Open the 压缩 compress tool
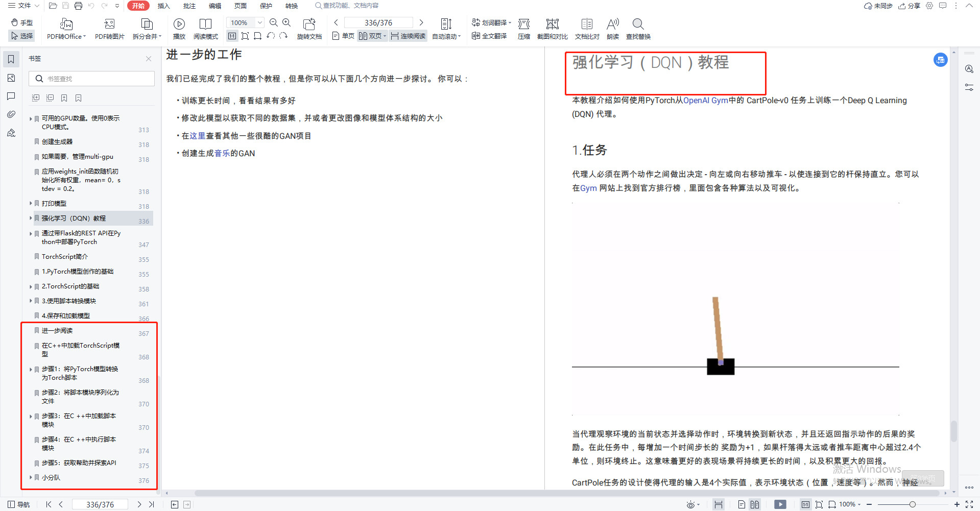 pos(524,29)
